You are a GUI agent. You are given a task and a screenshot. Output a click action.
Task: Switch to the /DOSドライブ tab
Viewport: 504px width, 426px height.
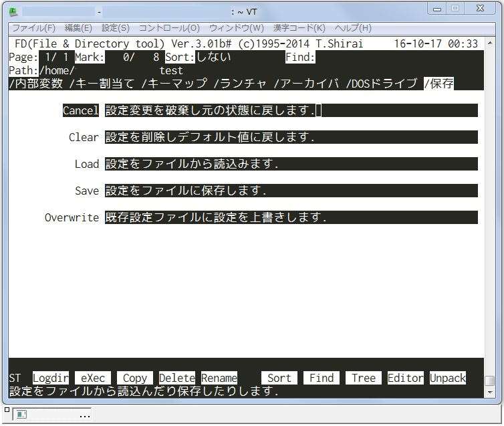point(382,84)
